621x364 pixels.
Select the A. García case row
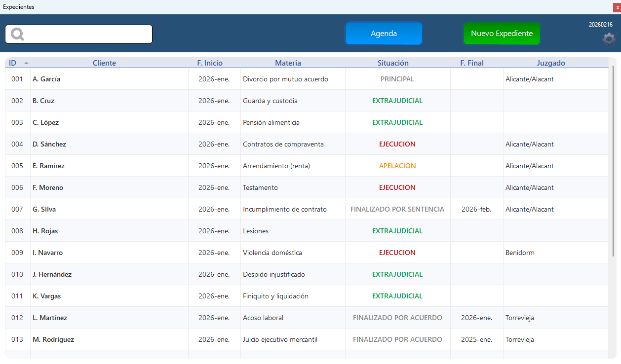[46, 79]
